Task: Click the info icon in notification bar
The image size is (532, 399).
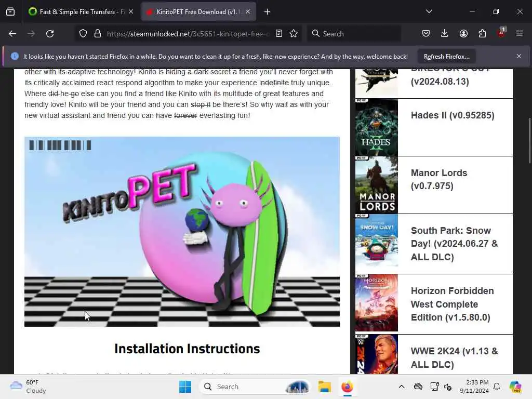Action: (15, 56)
